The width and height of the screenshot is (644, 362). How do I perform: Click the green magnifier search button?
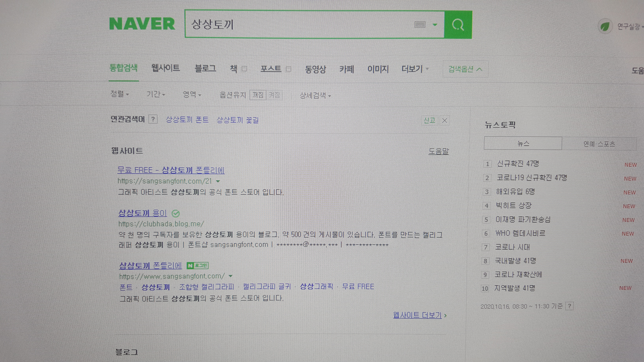(458, 25)
